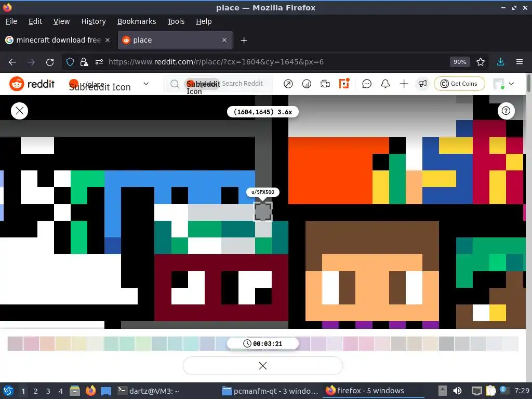
Task: Go back with the browser back arrow
Action: [x=12, y=62]
